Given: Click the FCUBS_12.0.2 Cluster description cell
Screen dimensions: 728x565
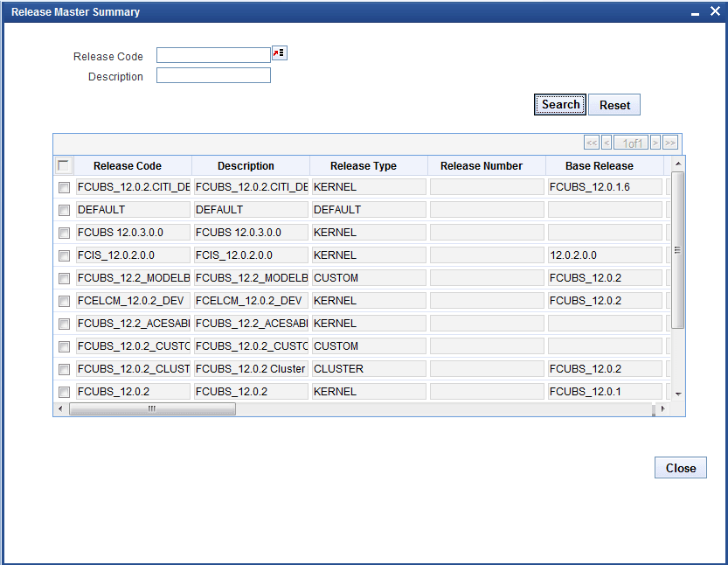Looking at the screenshot, I should tap(251, 369).
